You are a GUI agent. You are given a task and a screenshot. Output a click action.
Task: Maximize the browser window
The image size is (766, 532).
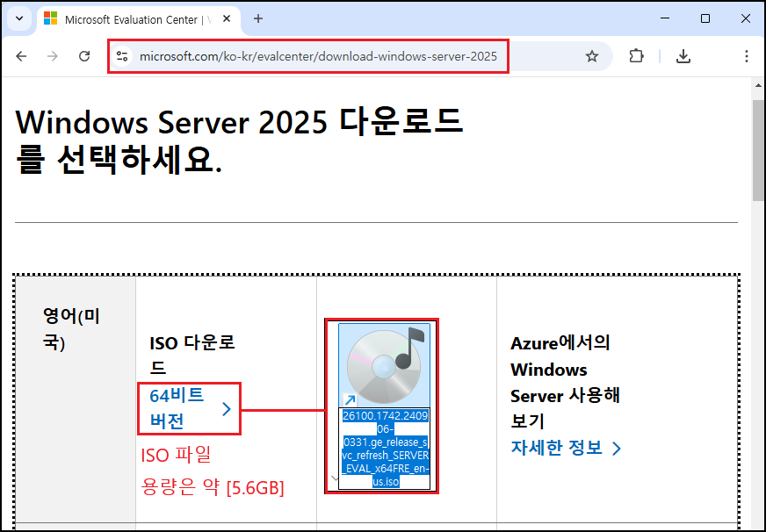[x=705, y=18]
